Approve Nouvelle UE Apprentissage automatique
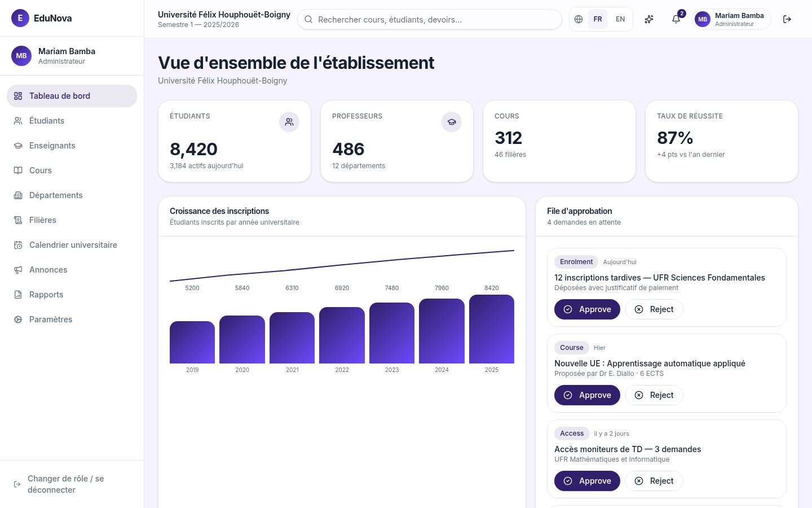Viewport: 812px width, 508px height. 587,395
